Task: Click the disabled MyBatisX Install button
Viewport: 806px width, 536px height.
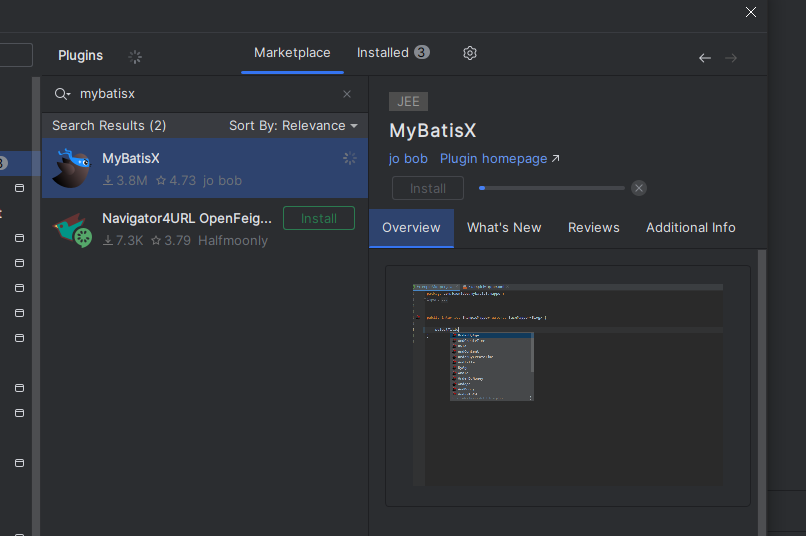Action: tap(428, 189)
